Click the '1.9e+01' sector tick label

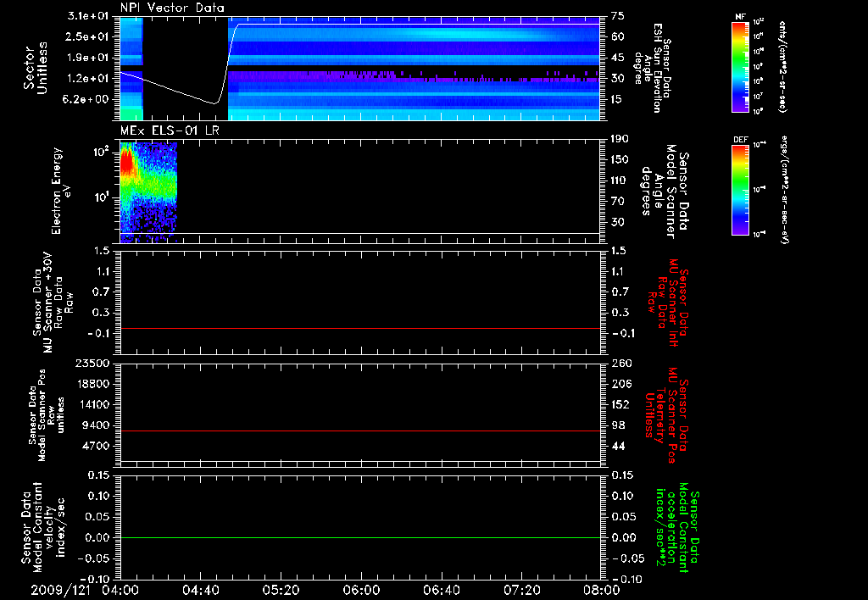click(88, 58)
